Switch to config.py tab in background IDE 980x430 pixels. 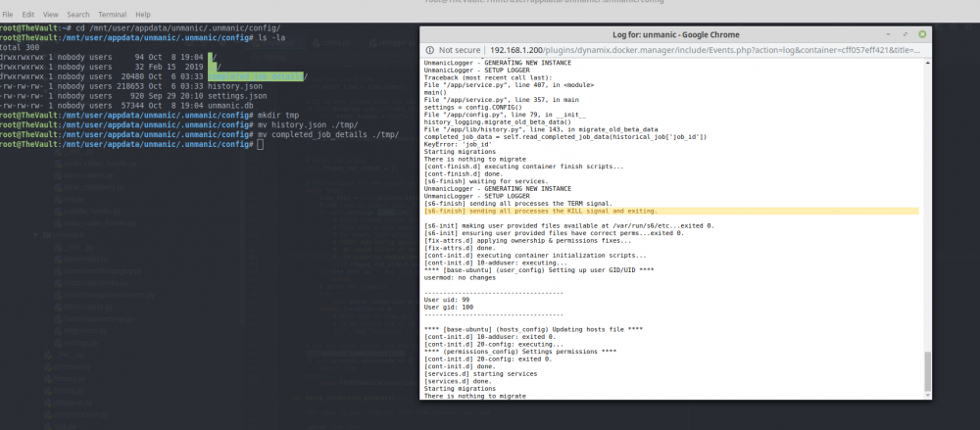pyautogui.click(x=334, y=43)
